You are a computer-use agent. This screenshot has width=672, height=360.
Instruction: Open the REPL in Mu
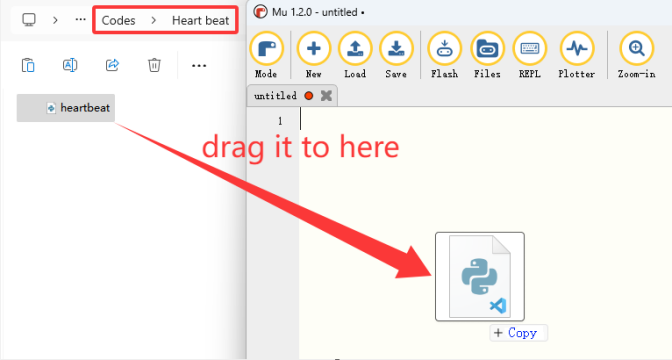point(530,55)
